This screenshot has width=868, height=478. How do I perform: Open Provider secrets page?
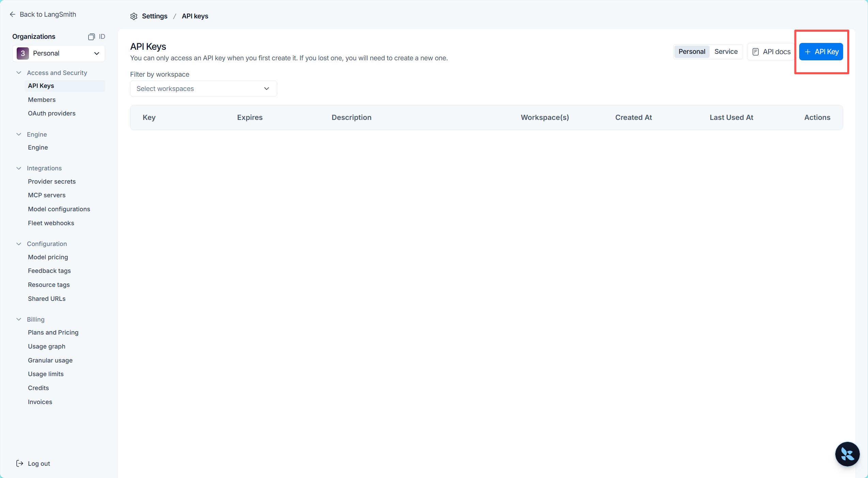[x=52, y=182]
